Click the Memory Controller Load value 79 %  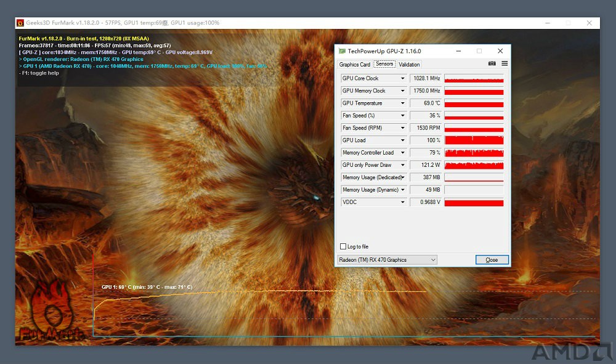click(x=426, y=153)
